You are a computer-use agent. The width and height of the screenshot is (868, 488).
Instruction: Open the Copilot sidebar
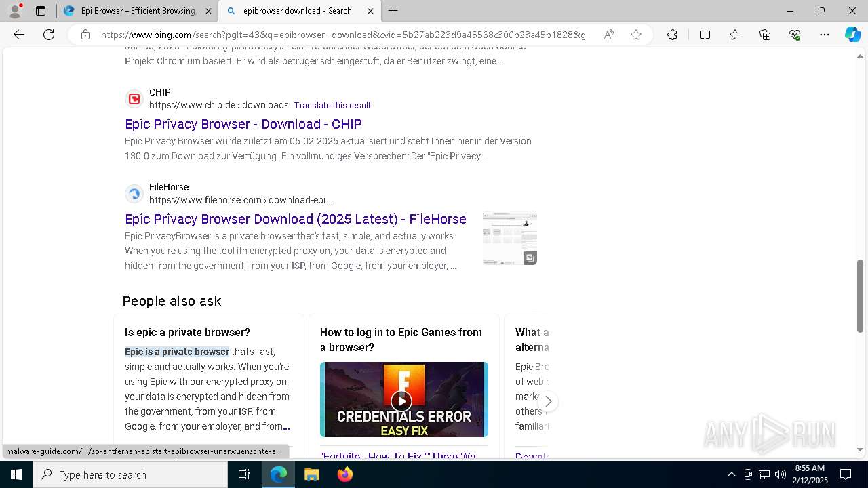tap(852, 35)
